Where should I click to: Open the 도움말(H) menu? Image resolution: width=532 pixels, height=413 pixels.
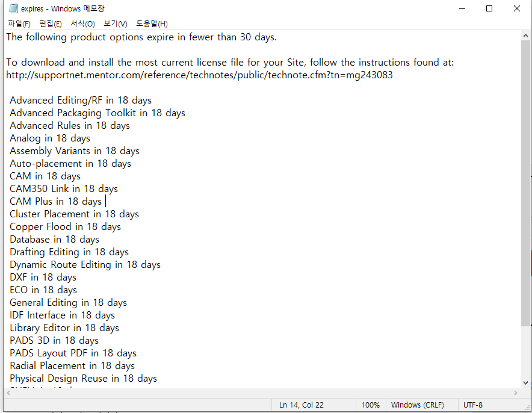[x=152, y=23]
